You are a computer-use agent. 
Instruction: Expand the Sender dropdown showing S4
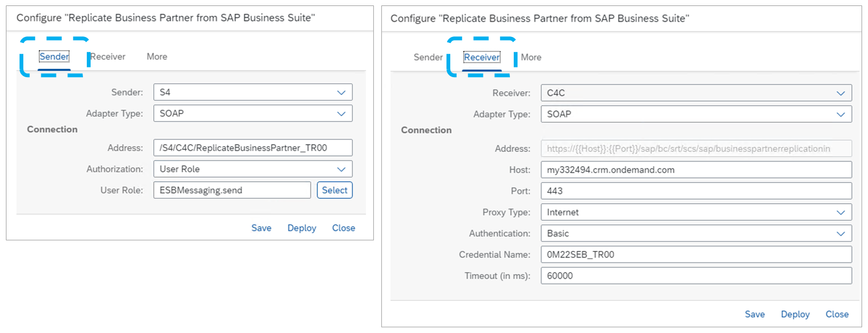[x=253, y=92]
